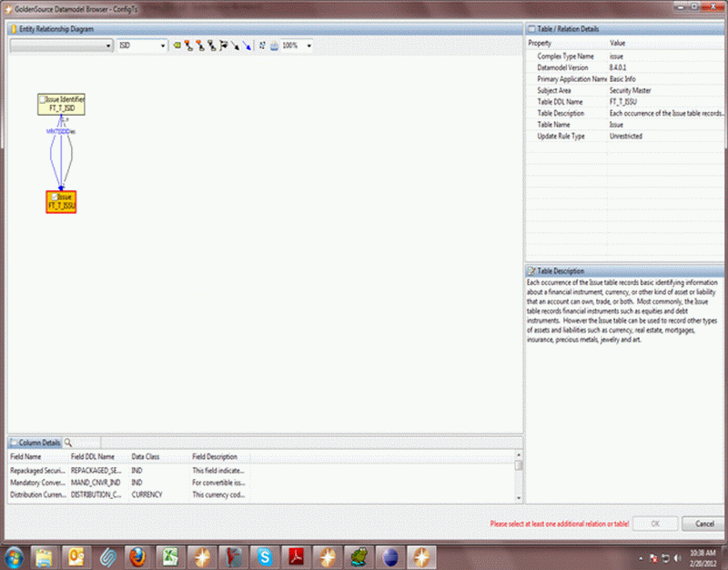Open Excel from the taskbar
The image size is (728, 570).
tap(170, 557)
